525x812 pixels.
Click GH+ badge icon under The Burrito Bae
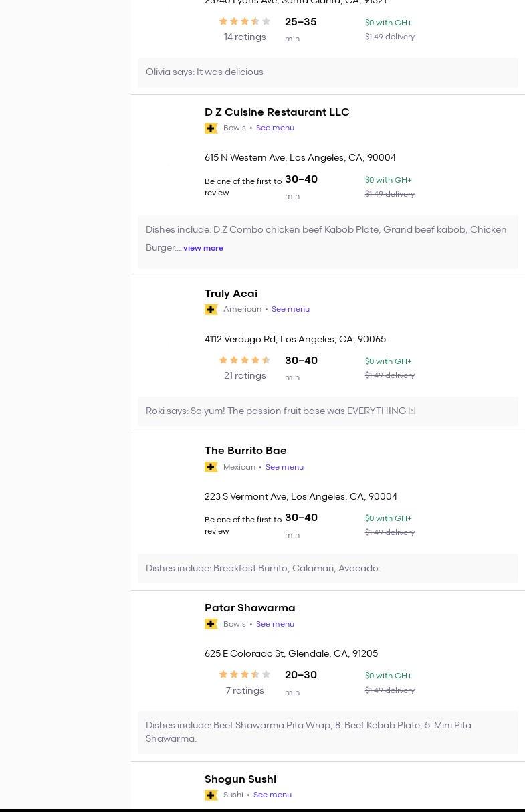coord(211,467)
